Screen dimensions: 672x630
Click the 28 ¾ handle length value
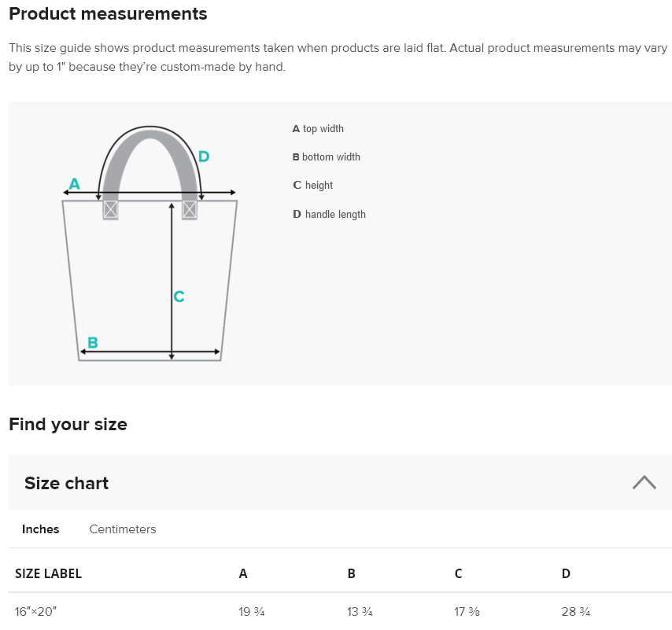point(575,612)
